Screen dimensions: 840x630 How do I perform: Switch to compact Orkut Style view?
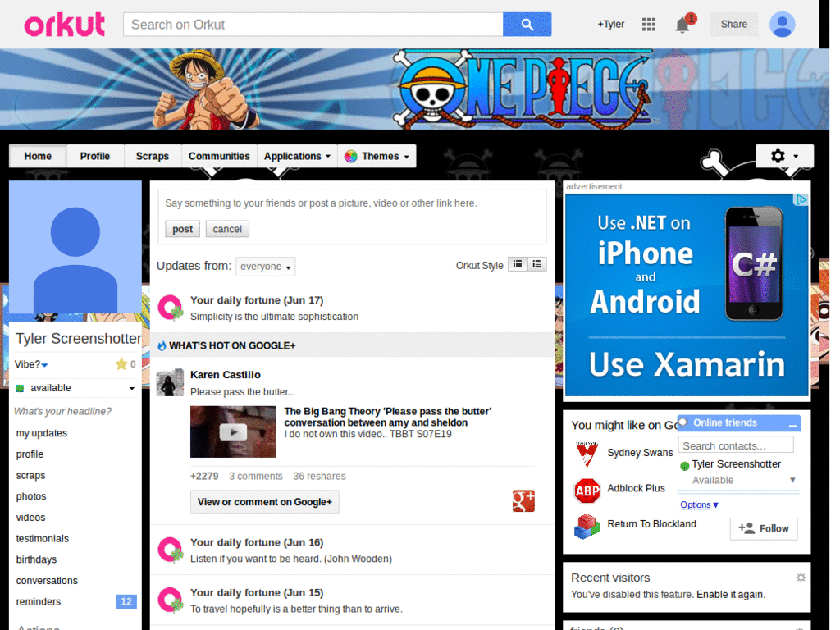tap(518, 264)
